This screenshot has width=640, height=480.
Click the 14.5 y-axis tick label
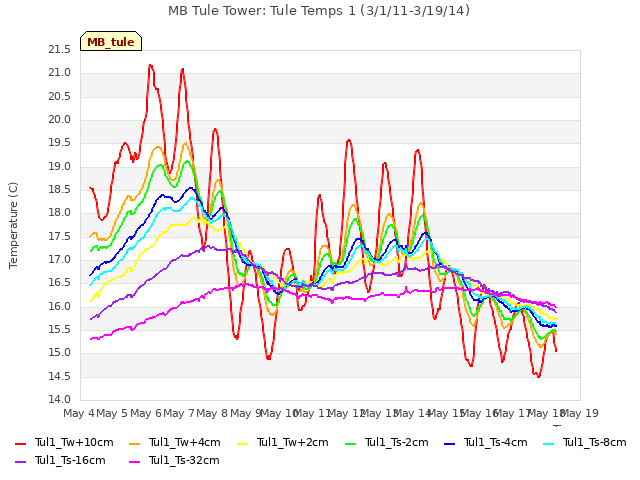click(60, 376)
